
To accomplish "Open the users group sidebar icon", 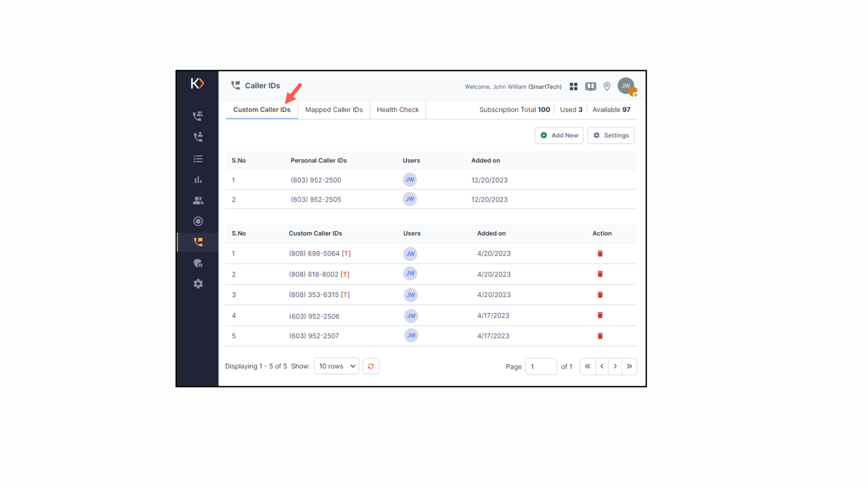I will [x=198, y=201].
